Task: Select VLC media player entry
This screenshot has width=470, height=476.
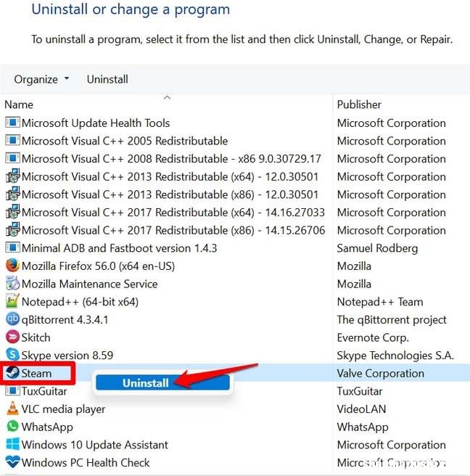Action: 63,409
